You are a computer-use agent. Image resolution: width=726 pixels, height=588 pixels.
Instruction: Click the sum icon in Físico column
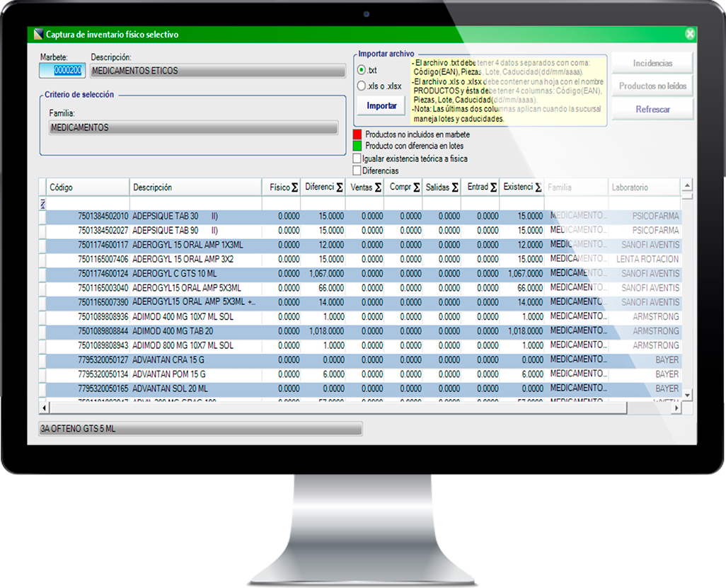pos(295,188)
